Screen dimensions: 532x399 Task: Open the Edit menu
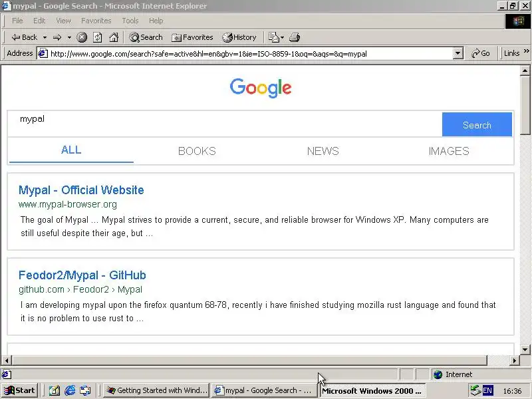(39, 21)
